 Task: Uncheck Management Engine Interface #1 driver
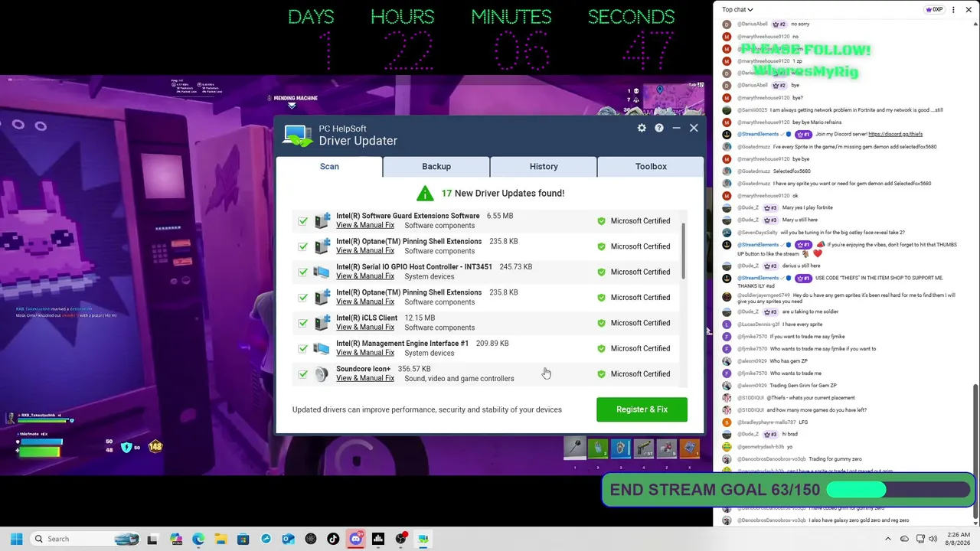pyautogui.click(x=303, y=348)
